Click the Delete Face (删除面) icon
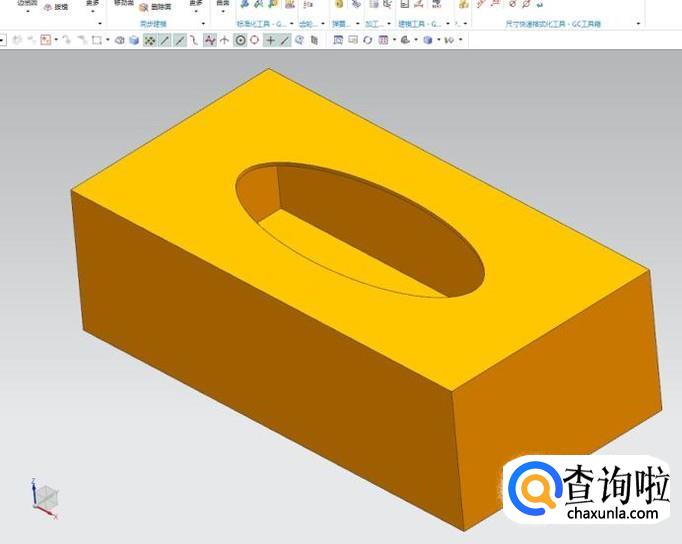Viewport: 682px width, 544px height. pos(144,7)
